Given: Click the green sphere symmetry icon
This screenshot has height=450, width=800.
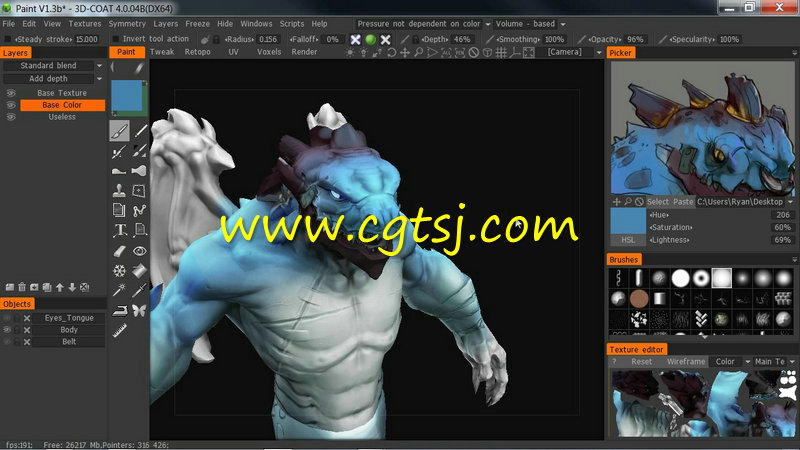Looking at the screenshot, I should (371, 39).
